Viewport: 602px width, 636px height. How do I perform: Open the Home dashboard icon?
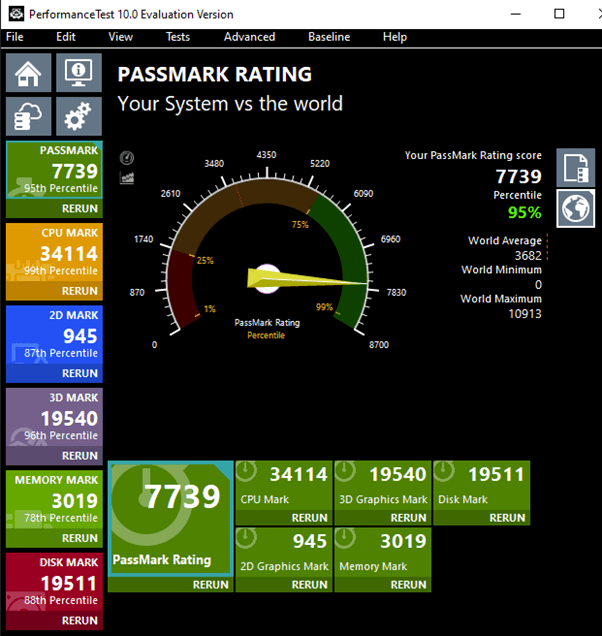pos(29,73)
